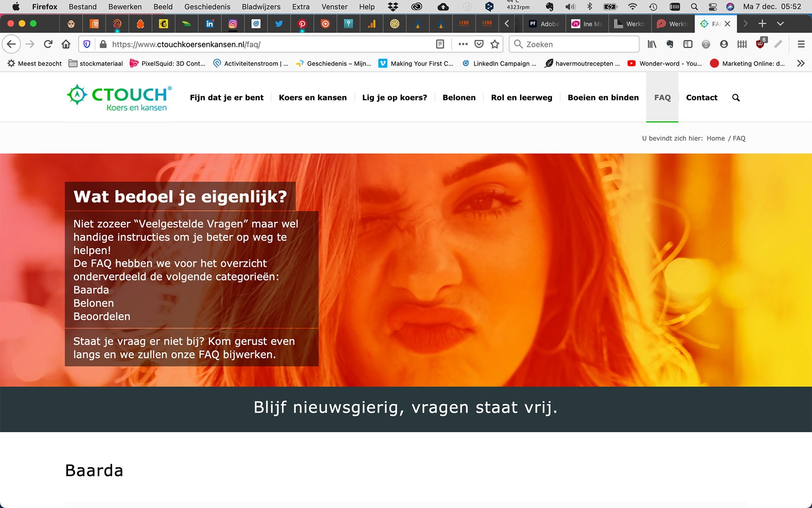
Task: Expand the list all tabs chevron
Action: 780,24
